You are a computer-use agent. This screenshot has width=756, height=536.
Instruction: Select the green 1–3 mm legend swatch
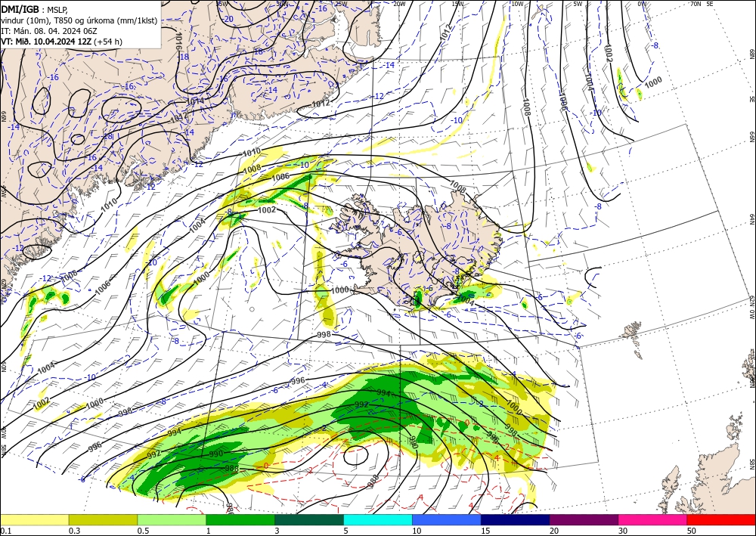[x=240, y=519]
